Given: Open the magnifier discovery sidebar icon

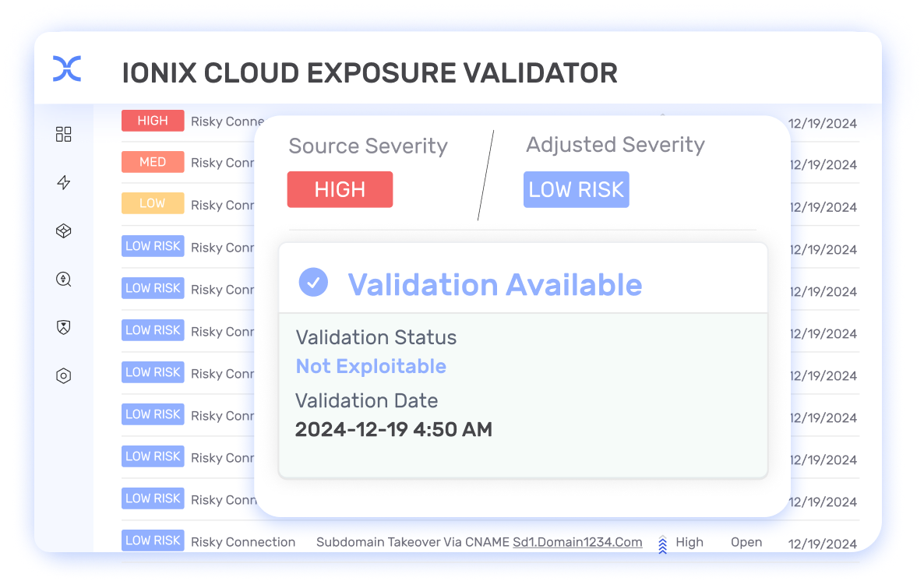Looking at the screenshot, I should coord(64,280).
